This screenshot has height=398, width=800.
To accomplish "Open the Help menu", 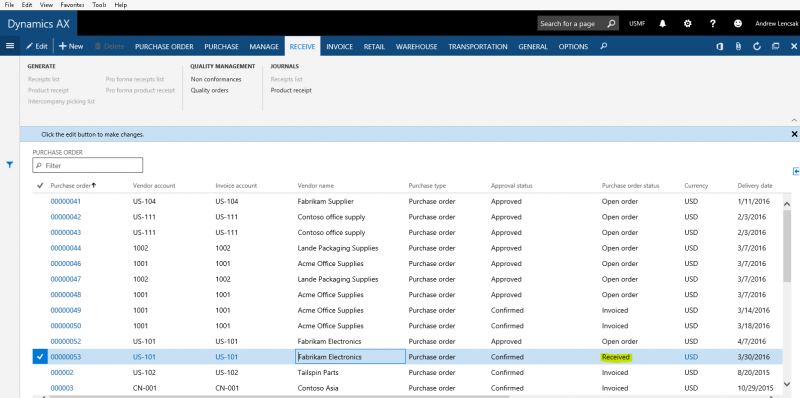I will pyautogui.click(x=121, y=5).
